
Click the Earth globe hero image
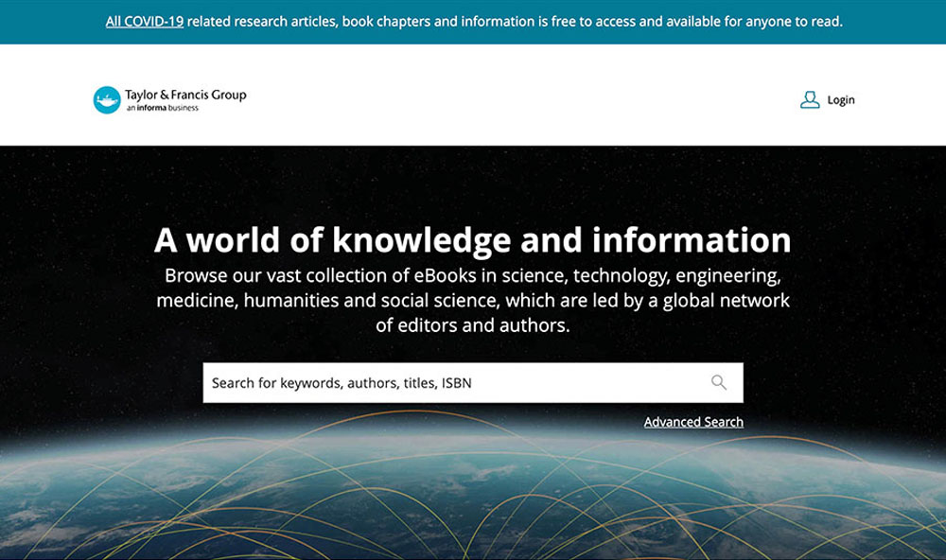click(x=473, y=501)
